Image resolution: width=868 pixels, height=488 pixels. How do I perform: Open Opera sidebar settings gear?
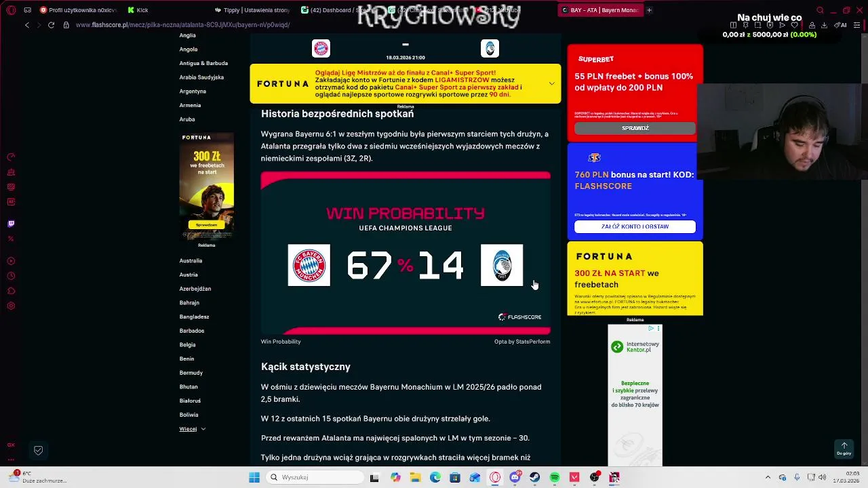point(11,306)
